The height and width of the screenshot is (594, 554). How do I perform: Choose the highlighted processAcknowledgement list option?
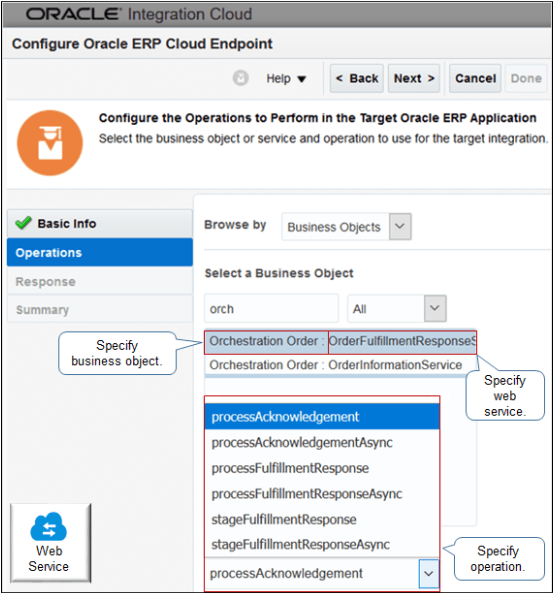click(x=322, y=417)
